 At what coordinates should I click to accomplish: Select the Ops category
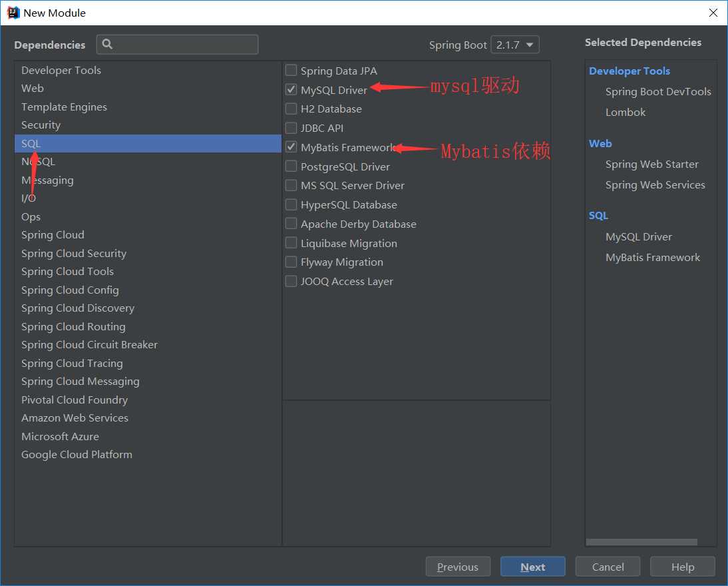click(x=148, y=216)
